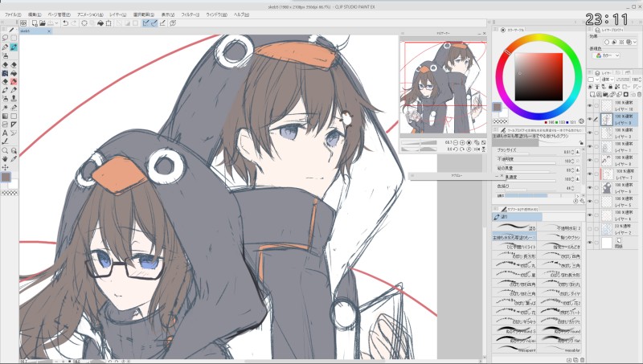Click the Lock layer padlock icon
Screen dimensions: 643x364
click(x=611, y=87)
